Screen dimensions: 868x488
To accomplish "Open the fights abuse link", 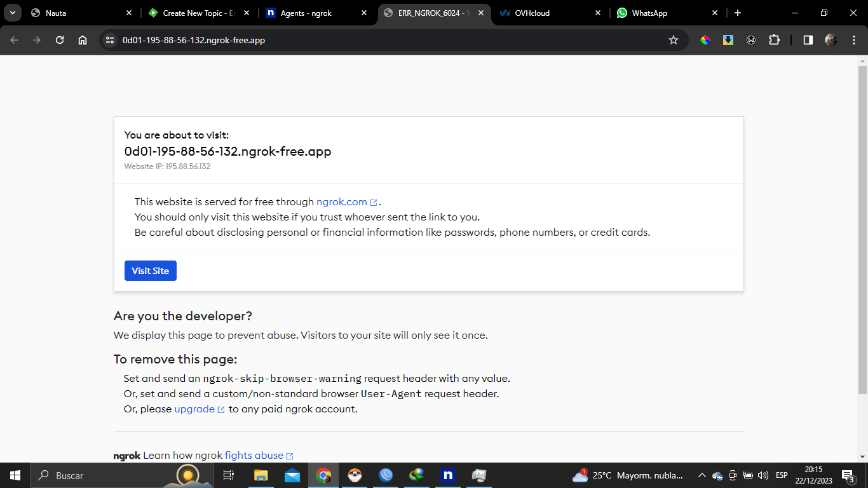I will pyautogui.click(x=259, y=456).
